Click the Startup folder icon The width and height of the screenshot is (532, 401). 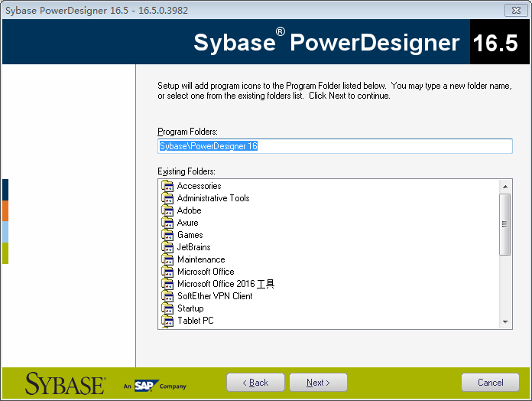pyautogui.click(x=167, y=308)
